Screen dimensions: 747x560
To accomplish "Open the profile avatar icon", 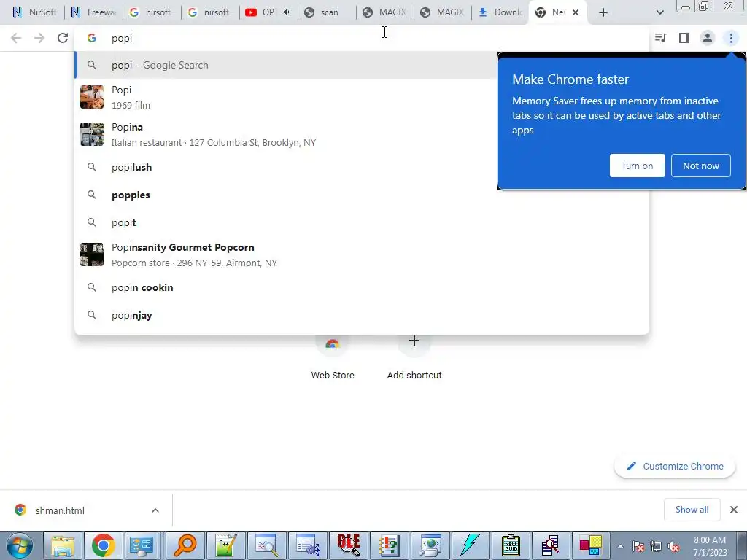I will pyautogui.click(x=708, y=38).
